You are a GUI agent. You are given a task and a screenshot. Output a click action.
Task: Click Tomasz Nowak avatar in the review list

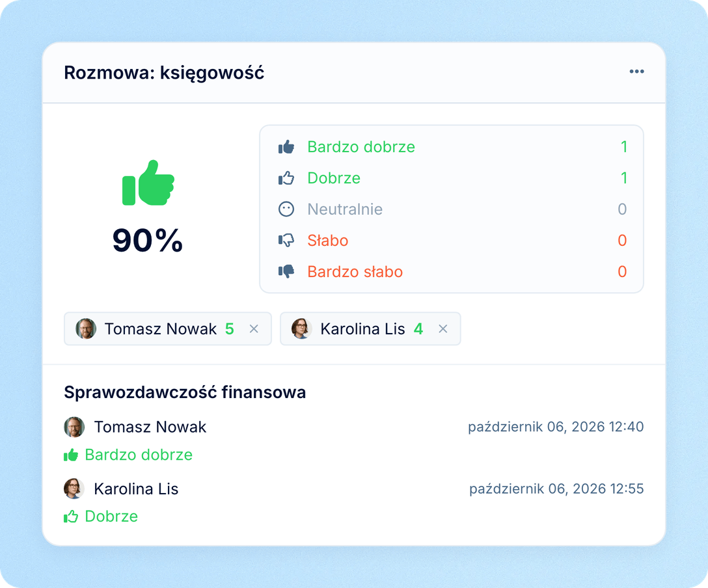coord(74,427)
